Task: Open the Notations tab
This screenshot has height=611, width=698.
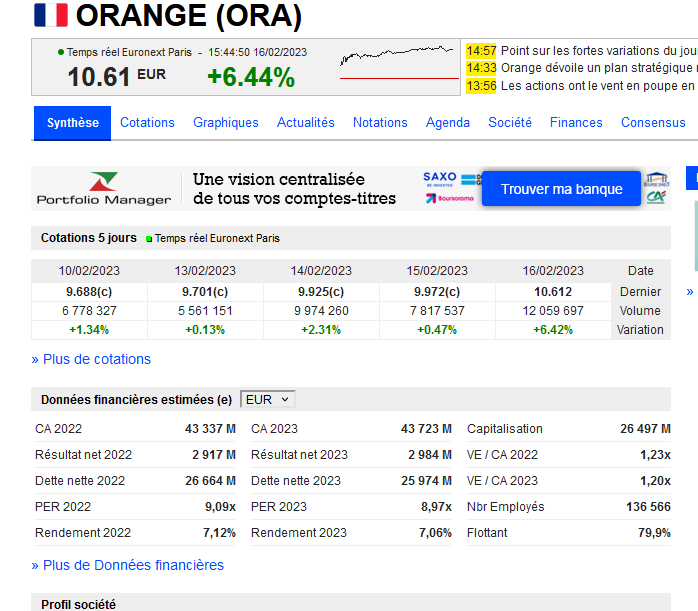Action: click(380, 123)
